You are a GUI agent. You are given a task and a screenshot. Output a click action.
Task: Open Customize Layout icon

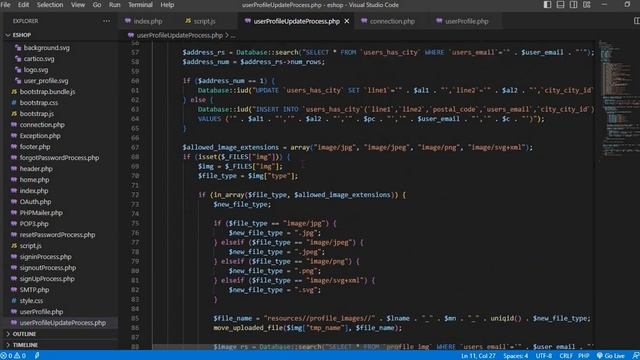(587, 4)
